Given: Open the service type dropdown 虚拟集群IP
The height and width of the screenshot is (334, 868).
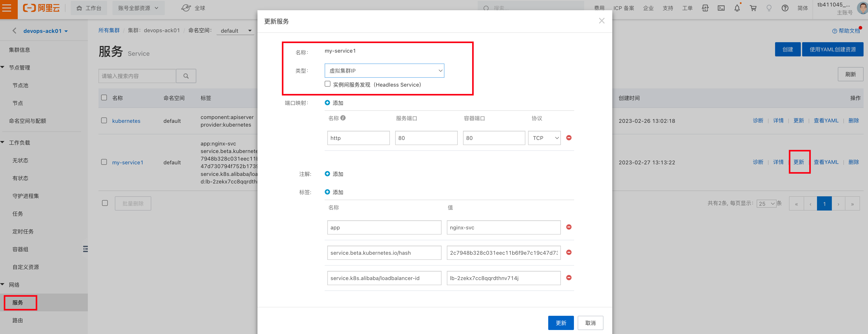Looking at the screenshot, I should pyautogui.click(x=384, y=71).
